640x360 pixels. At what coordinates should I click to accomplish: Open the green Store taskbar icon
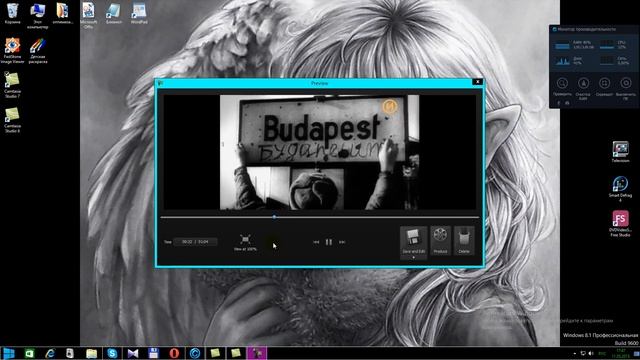pyautogui.click(x=29, y=353)
